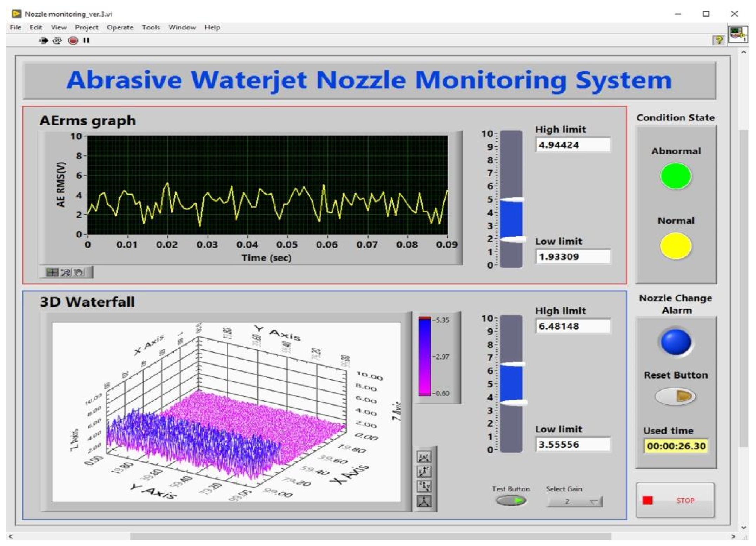
Task: Click the AErms high limit slider handle
Action: tap(512, 200)
